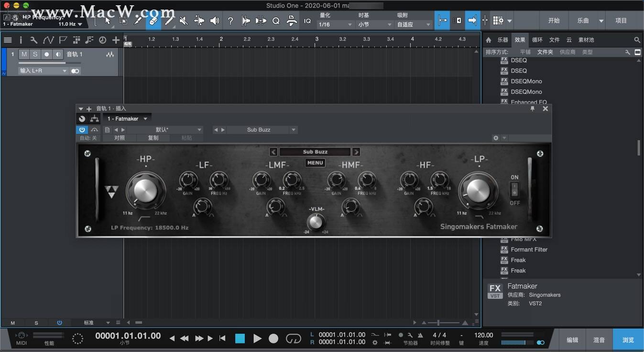Go to browser home icon

coord(489,40)
